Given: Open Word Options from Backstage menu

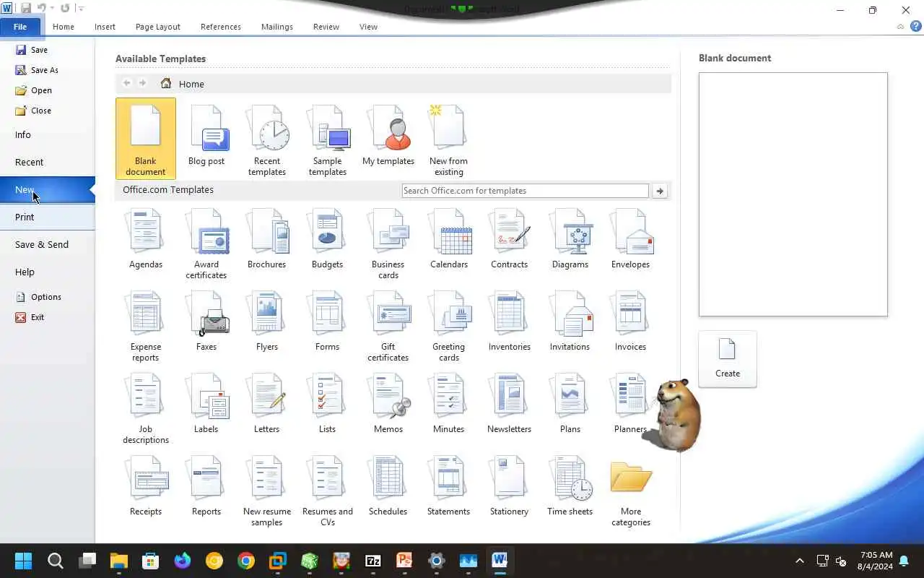Looking at the screenshot, I should click(38, 297).
